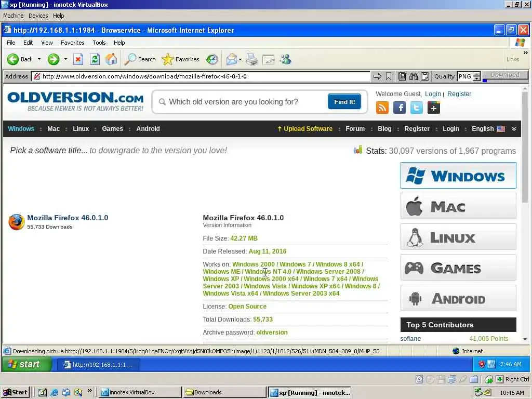Screen dimensions: 532x399
Task: Adjust the Quality PNG spinner control
Action: tap(477, 76)
